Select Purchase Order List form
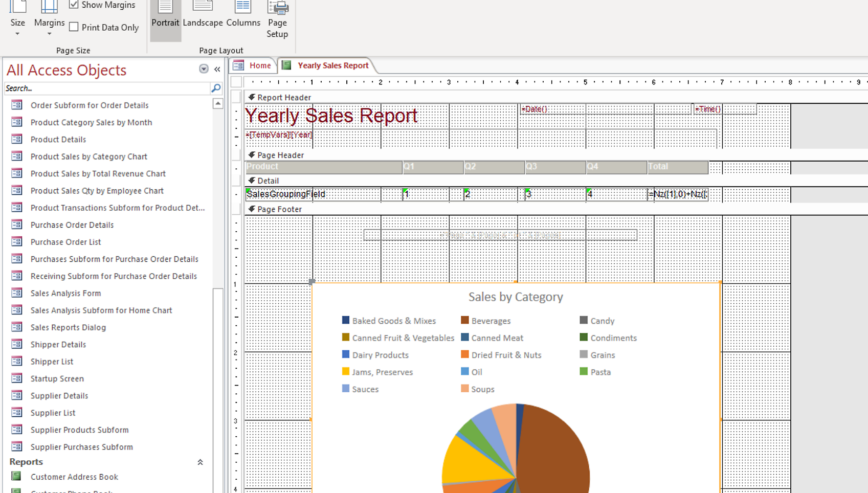 click(x=65, y=242)
